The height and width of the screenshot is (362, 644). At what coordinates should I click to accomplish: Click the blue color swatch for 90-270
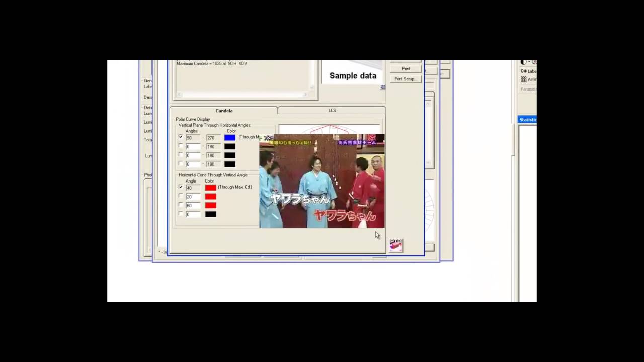coord(230,137)
